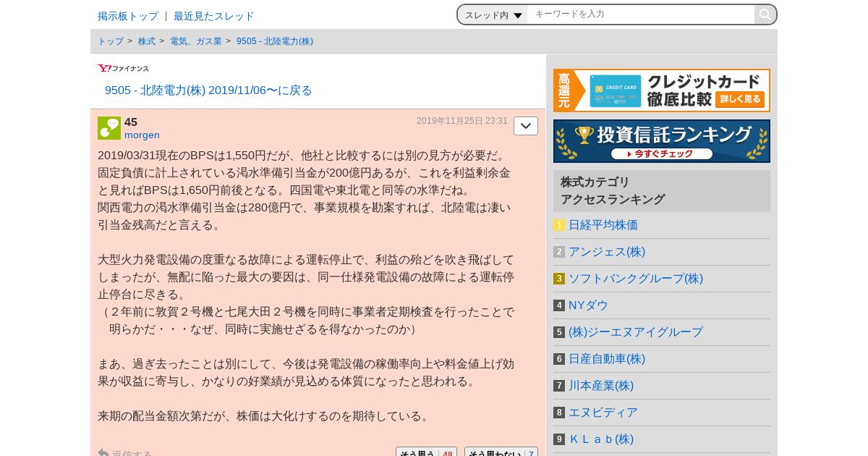Open ranking item アンジェス(株)
Image resolution: width=868 pixels, height=456 pixels.
point(607,252)
